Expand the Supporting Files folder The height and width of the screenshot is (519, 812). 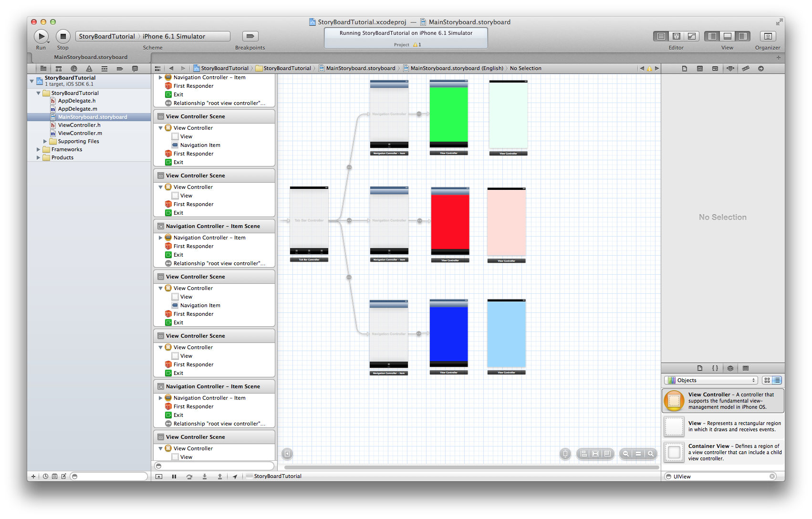[45, 141]
